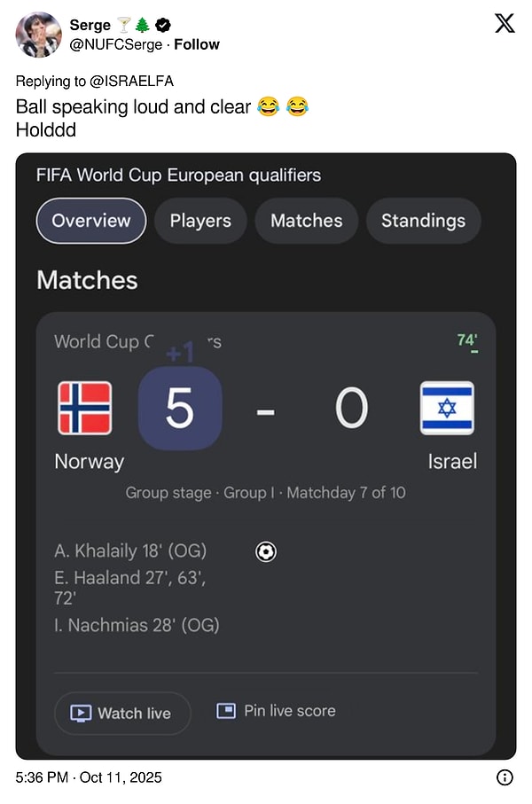Open the tweet info icon
Screen dimensions: 532x804
505,777
